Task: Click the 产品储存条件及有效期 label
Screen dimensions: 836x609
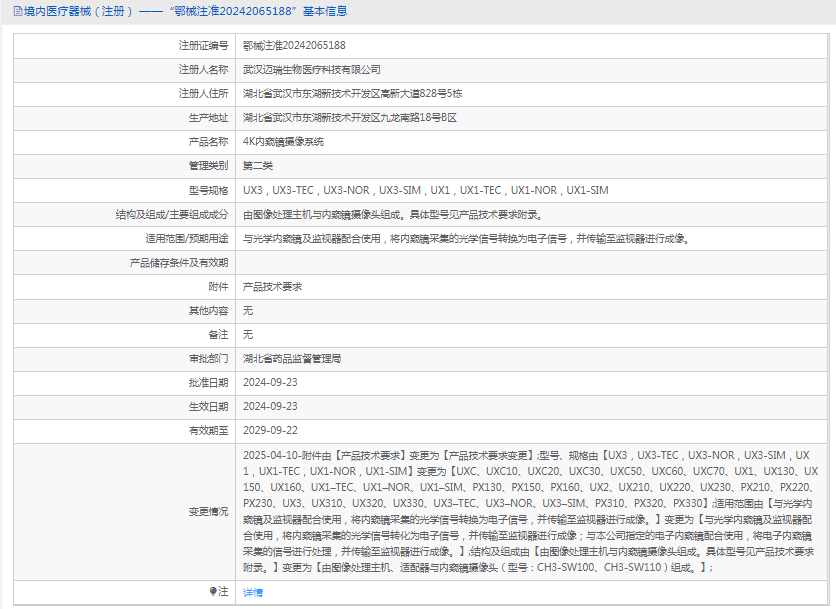Action: (179, 262)
